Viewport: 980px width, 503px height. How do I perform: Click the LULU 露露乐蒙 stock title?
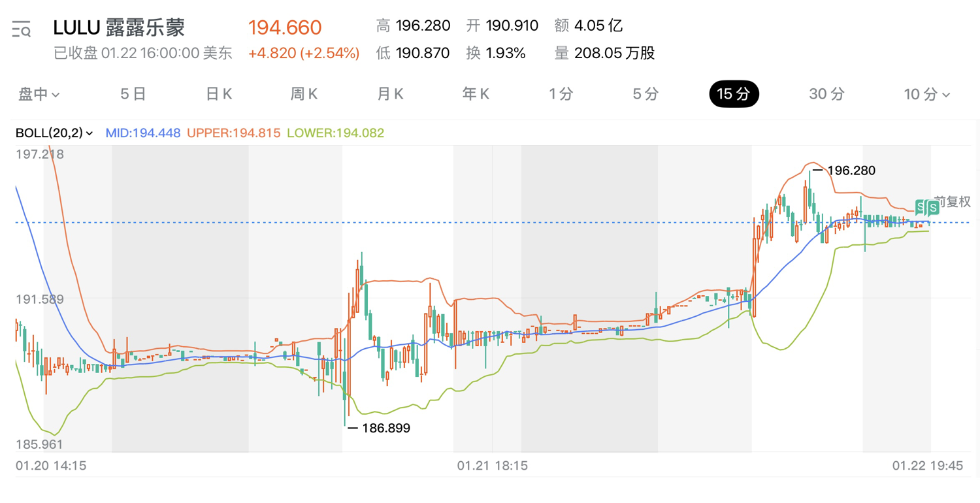tap(119, 27)
